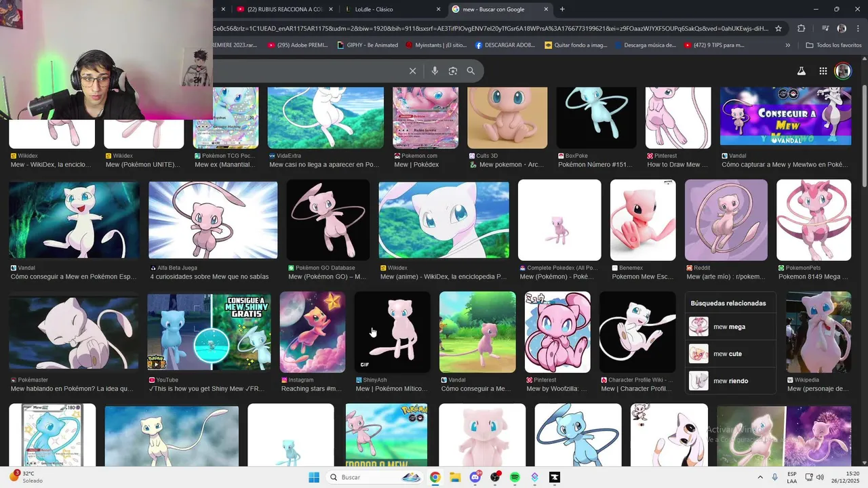This screenshot has height=488, width=868.
Task: Click the taskbar Buscar search box
Action: point(374,477)
